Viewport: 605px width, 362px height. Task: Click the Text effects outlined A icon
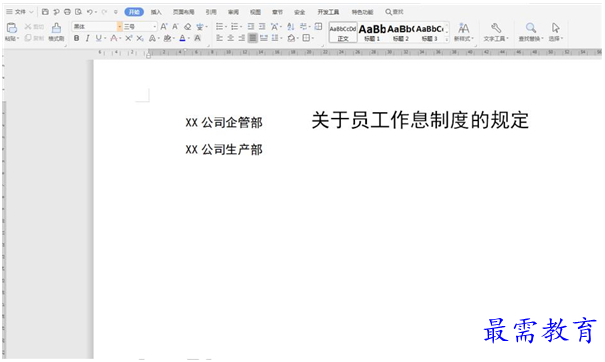click(x=152, y=38)
